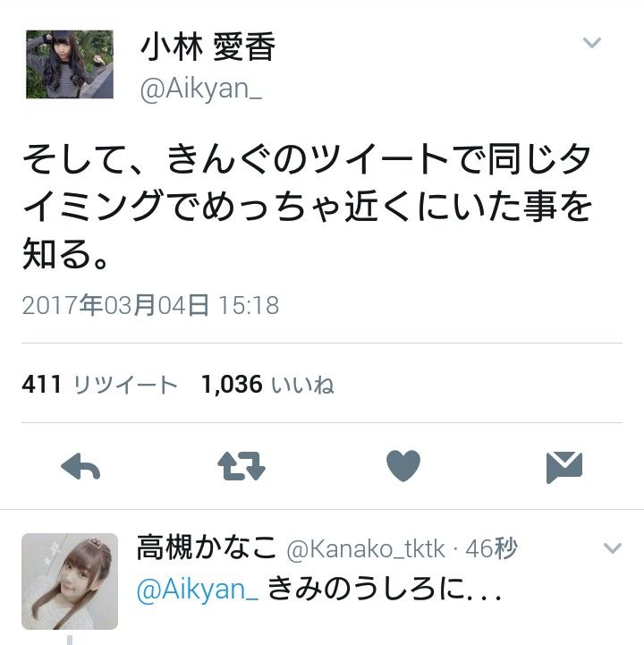View the 1,036 いいね list
This screenshot has width=644, height=645.
click(x=267, y=384)
